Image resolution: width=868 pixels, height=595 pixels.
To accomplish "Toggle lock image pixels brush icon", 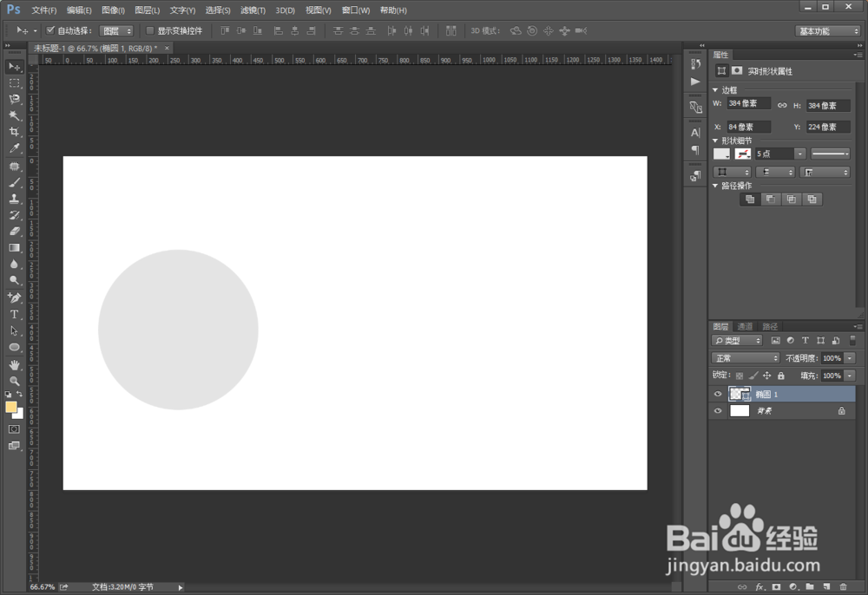I will tap(753, 376).
